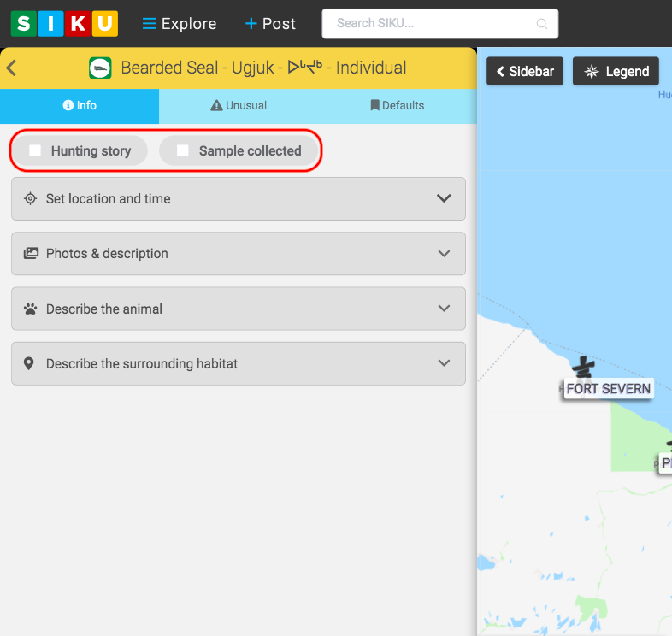Expand Describe the surrounding habitat chevron
The height and width of the screenshot is (636, 672).
click(444, 363)
